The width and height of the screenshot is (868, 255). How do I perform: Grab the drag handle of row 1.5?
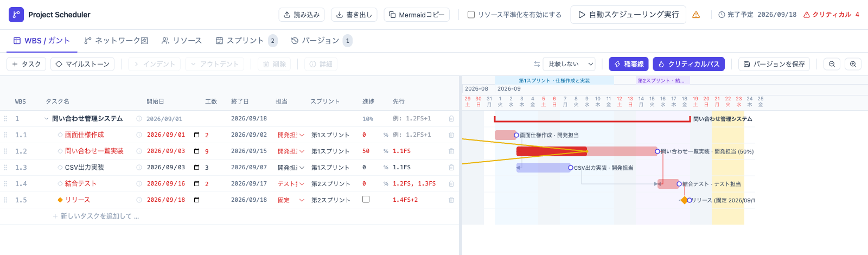(5, 200)
